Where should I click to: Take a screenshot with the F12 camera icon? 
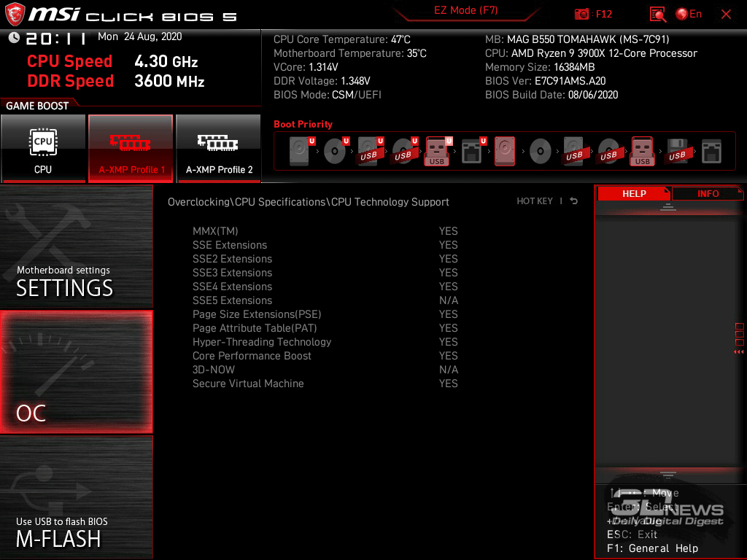pos(581,15)
